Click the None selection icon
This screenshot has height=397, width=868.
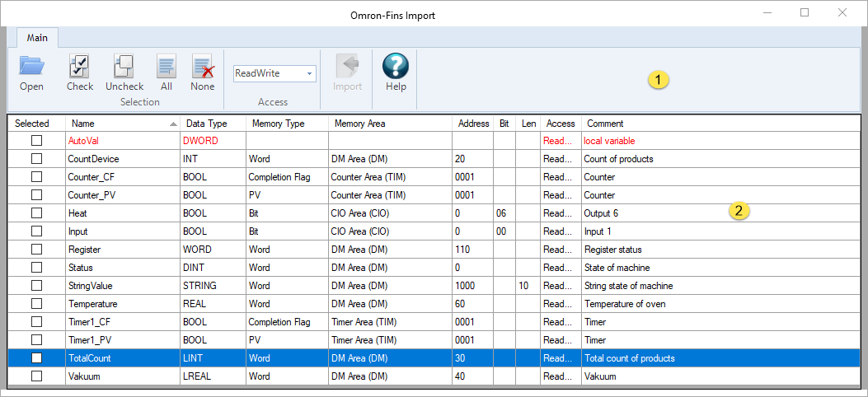tap(203, 66)
